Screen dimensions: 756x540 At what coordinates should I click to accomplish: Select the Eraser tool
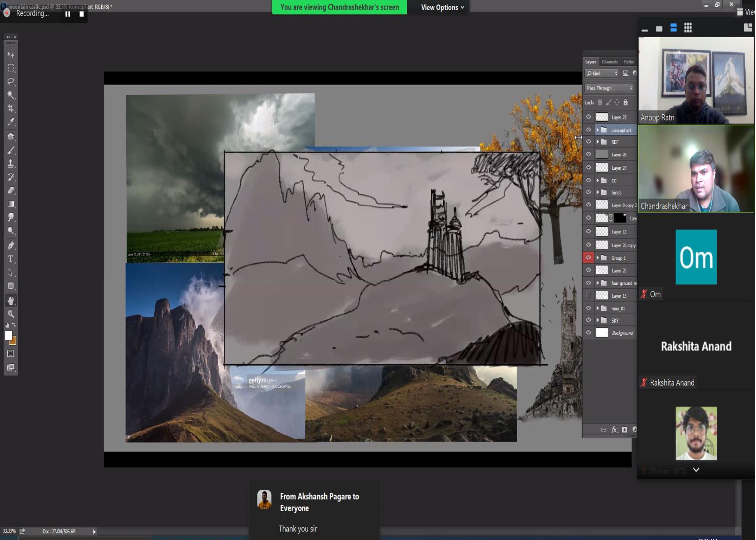pos(11,190)
